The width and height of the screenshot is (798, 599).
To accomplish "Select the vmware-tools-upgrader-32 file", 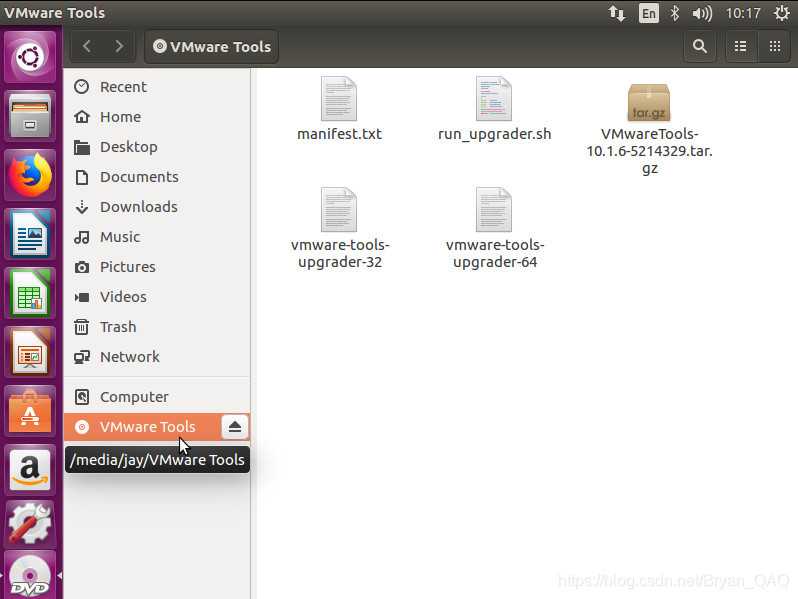I will pyautogui.click(x=339, y=229).
